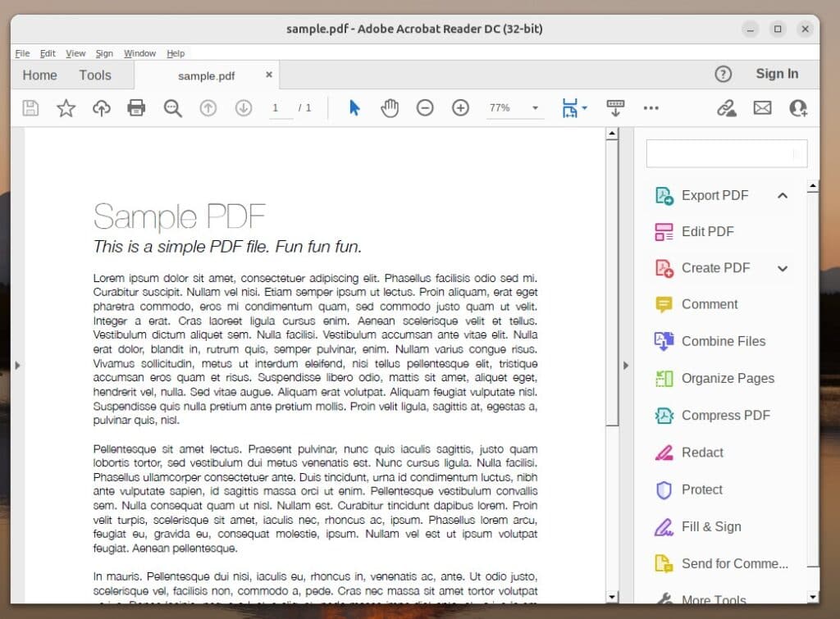
Task: Open the Comment tool
Action: point(707,304)
